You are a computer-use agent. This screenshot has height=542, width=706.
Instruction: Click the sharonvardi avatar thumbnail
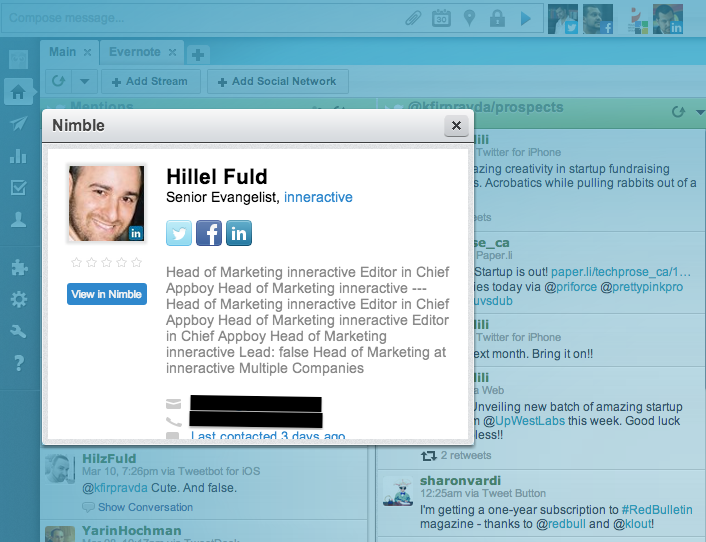pyautogui.click(x=398, y=491)
